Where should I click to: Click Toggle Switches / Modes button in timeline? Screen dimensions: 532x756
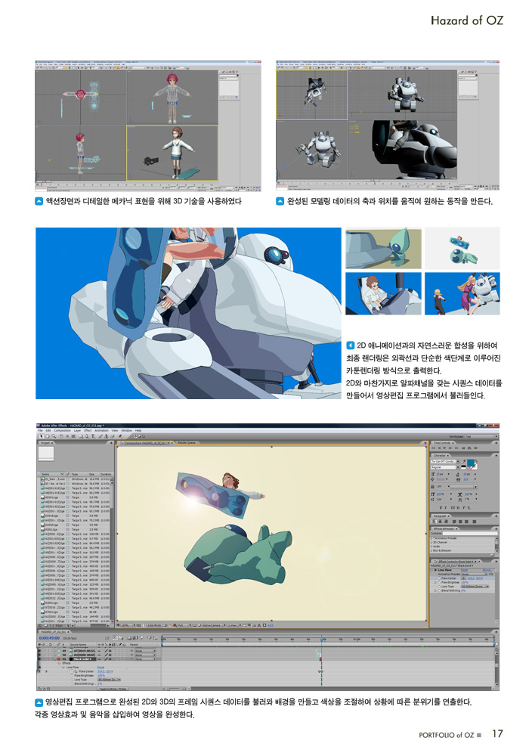113,689
